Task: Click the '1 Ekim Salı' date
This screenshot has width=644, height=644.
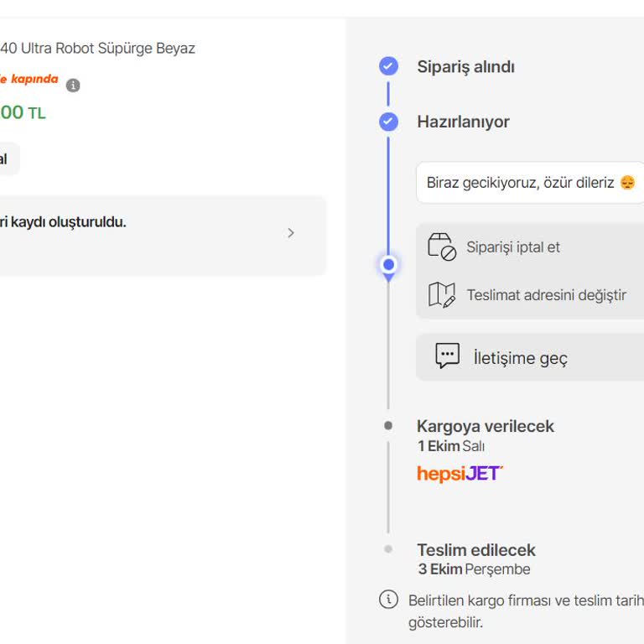Action: click(451, 446)
